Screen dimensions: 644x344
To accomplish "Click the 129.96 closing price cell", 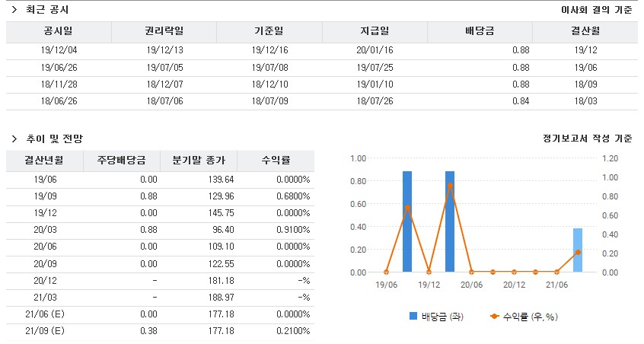I will tap(221, 196).
